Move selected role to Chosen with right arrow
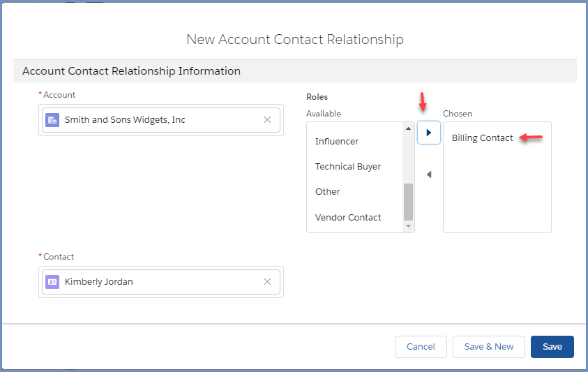 tap(429, 133)
